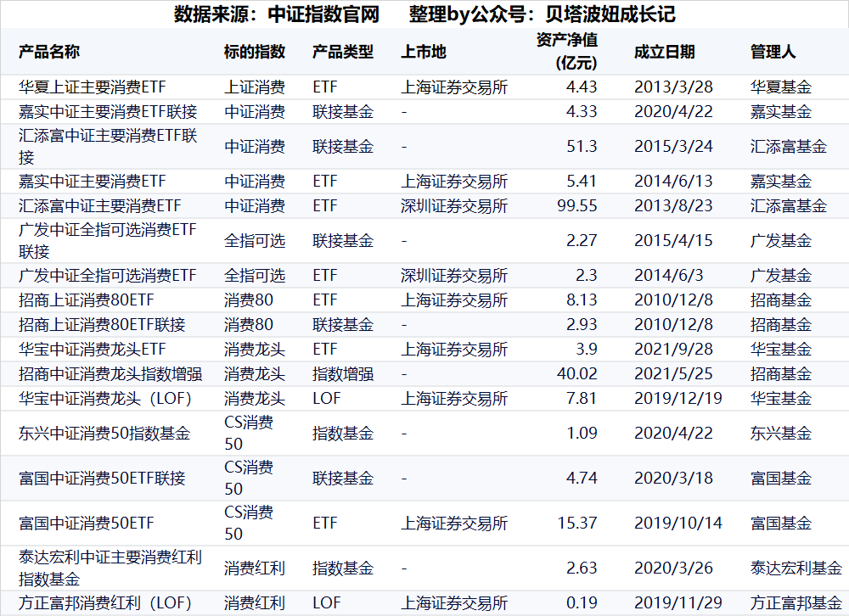Select the 汇添富中证主要消费ETF联接 product name
The width and height of the screenshot is (849, 616).
108,146
